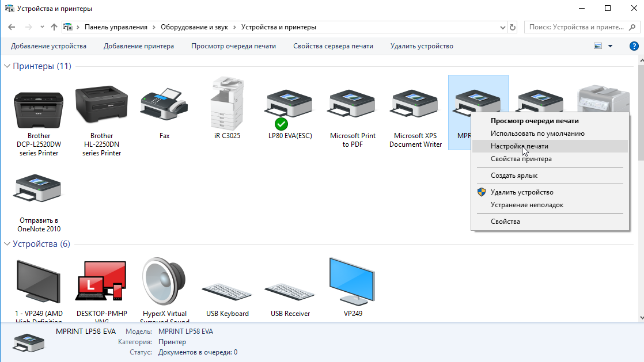Click the Модель value MPRINT LP58 EVA
The image size is (644, 362).
pos(185,331)
